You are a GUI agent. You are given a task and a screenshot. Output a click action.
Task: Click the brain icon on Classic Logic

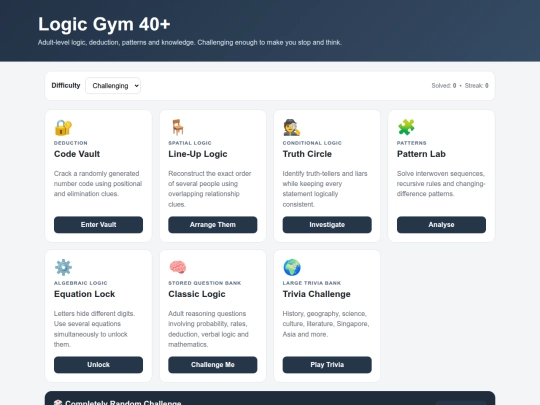point(178,267)
